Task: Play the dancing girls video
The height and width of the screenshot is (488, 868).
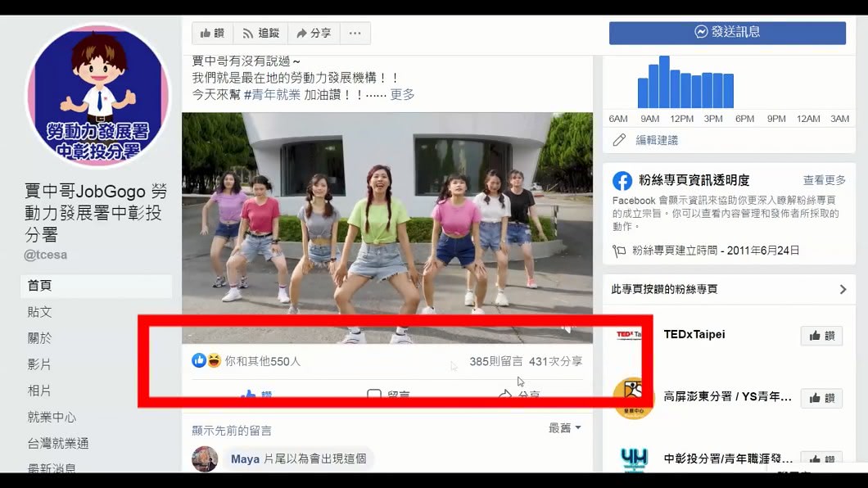Action: [387, 228]
